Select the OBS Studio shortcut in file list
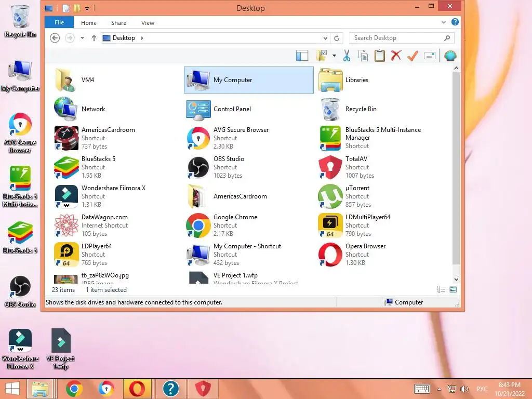 click(249, 167)
